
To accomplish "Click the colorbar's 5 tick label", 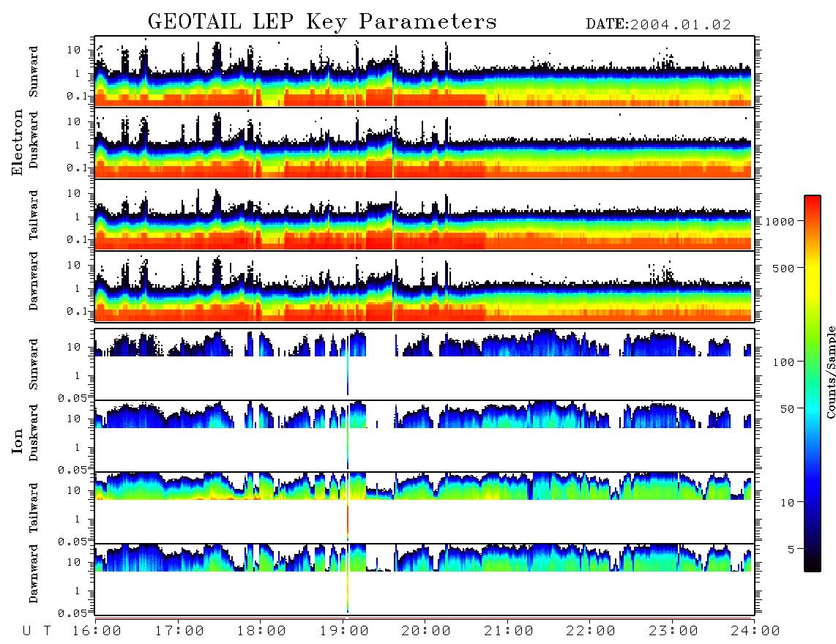I will tap(791, 550).
